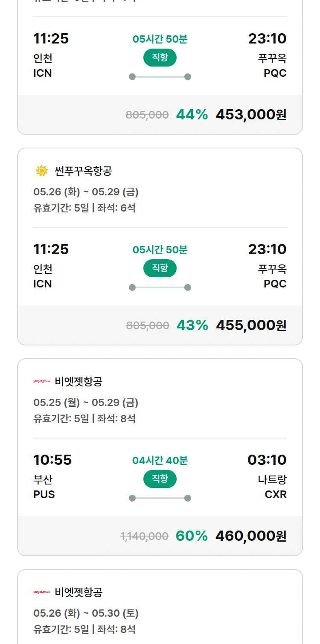Click the 60% discount label

click(192, 536)
